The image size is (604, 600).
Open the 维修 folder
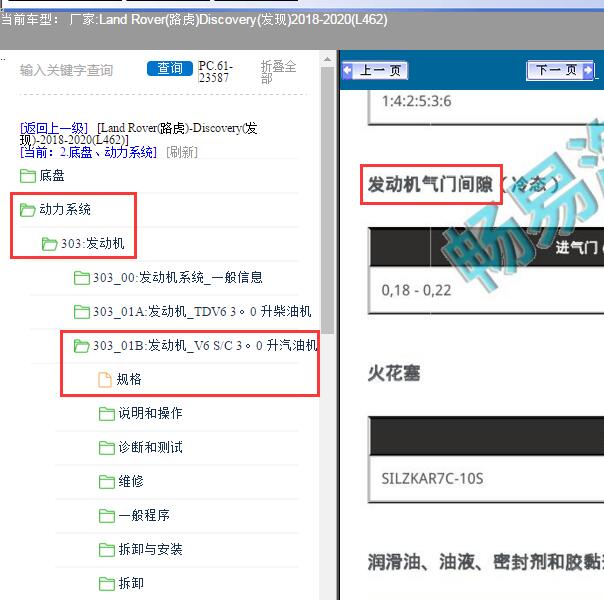tap(131, 481)
